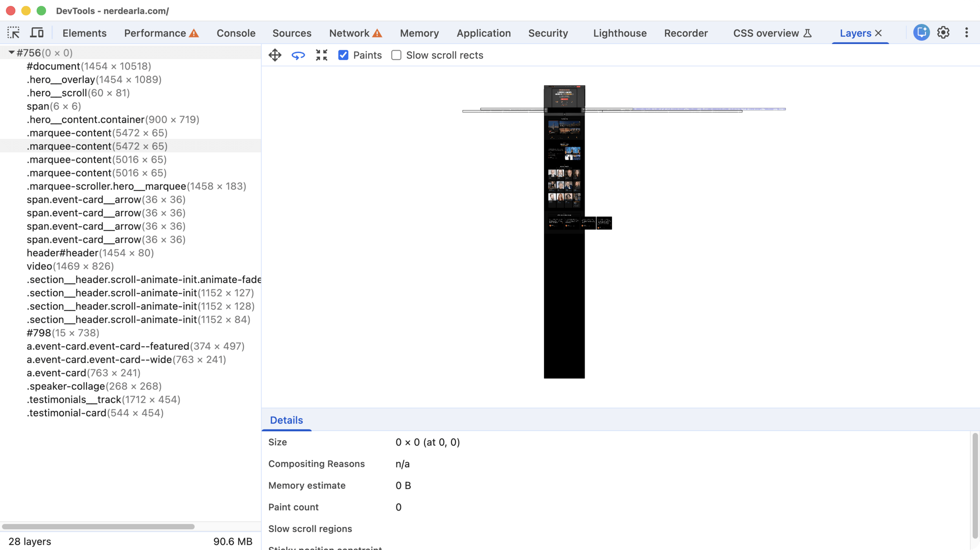Viewport: 980px width, 550px height.
Task: Click the reset transform icon
Action: point(322,55)
